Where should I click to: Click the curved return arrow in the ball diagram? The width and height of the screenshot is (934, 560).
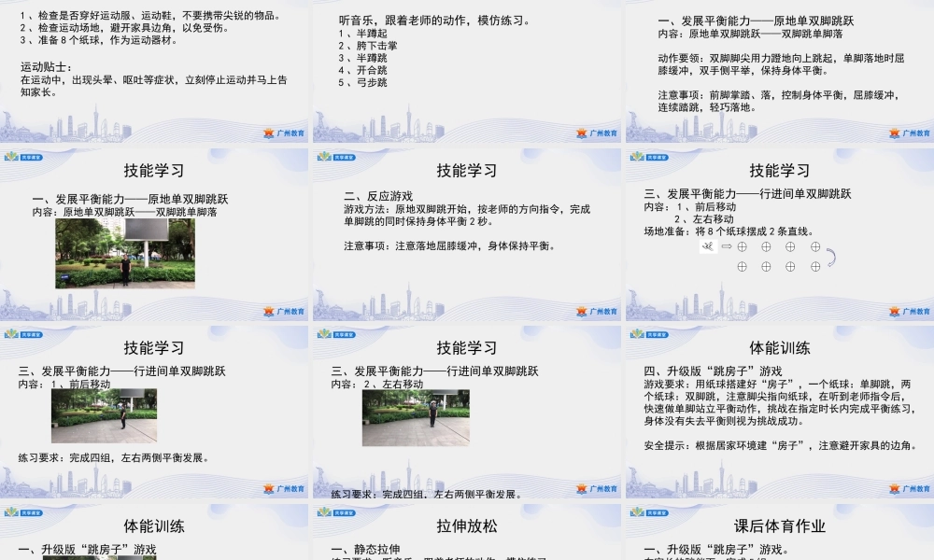click(x=831, y=259)
